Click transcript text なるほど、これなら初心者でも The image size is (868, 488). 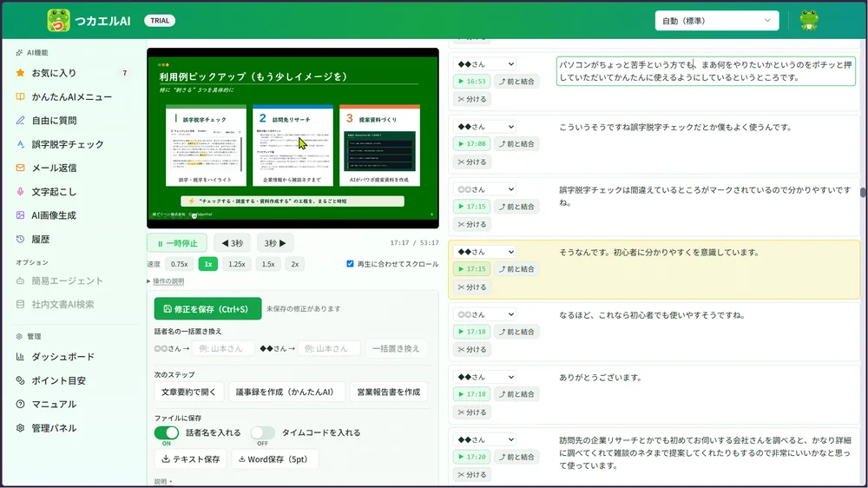click(652, 315)
